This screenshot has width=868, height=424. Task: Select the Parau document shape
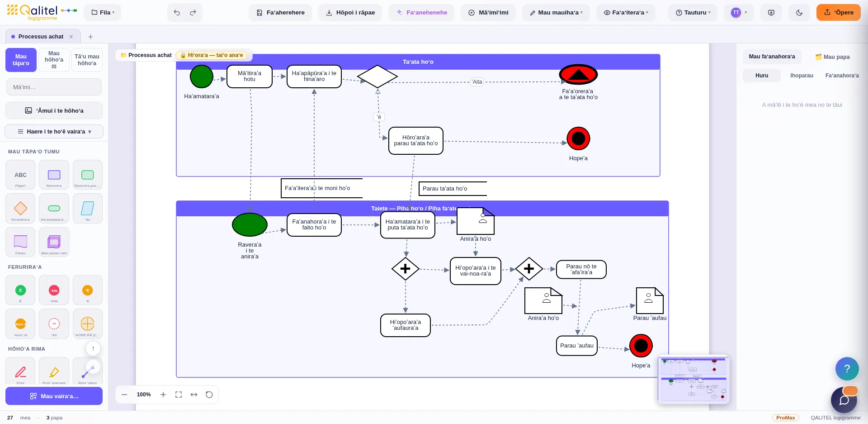pos(20,242)
